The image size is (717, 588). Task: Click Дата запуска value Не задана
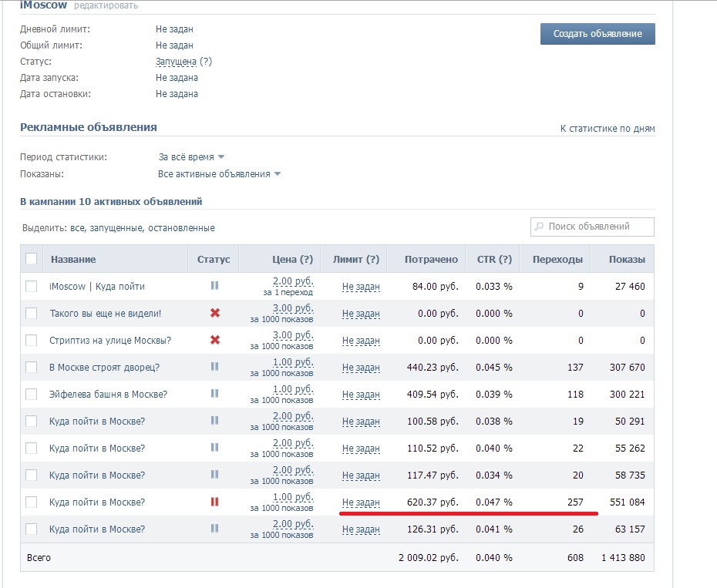tap(177, 78)
